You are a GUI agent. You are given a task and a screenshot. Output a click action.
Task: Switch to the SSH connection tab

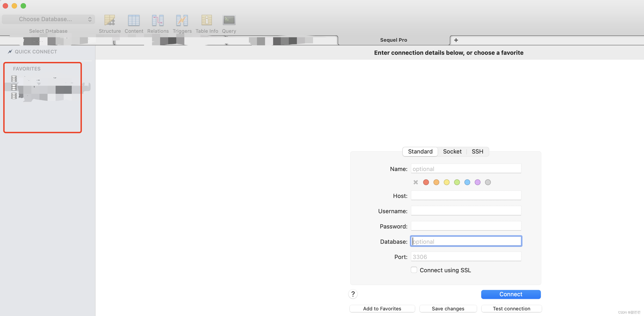477,151
